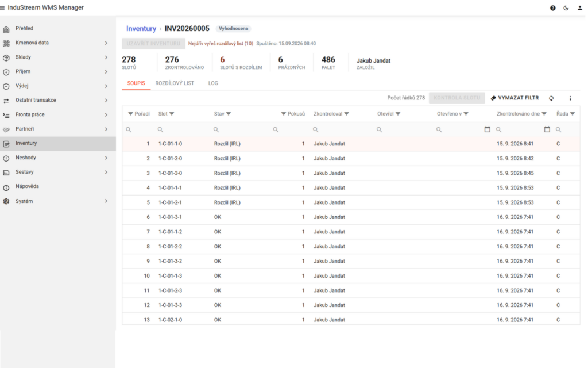Focus the Slot column search field

pos(183,129)
